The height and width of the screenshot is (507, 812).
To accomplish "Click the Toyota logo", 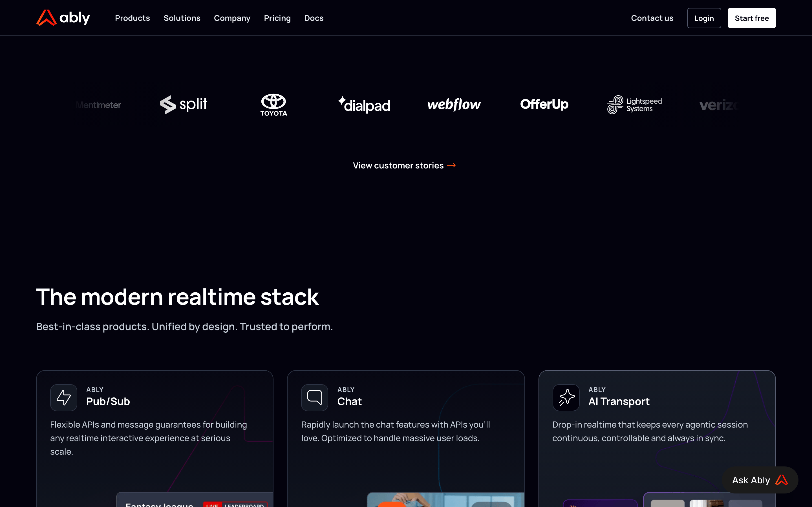I will [x=274, y=105].
